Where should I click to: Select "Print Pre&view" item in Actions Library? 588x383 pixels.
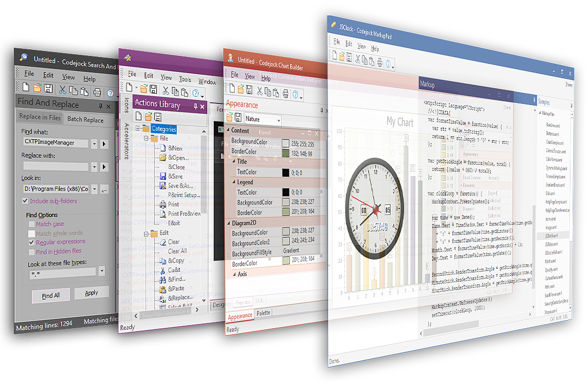tap(184, 213)
